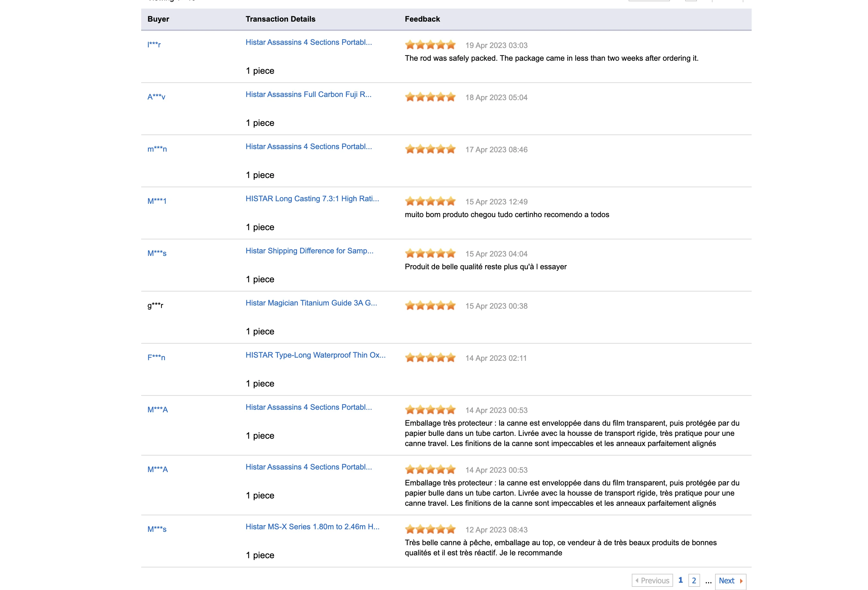The height and width of the screenshot is (590, 868).
Task: Open buyer A***v profile link
Action: [x=156, y=97]
